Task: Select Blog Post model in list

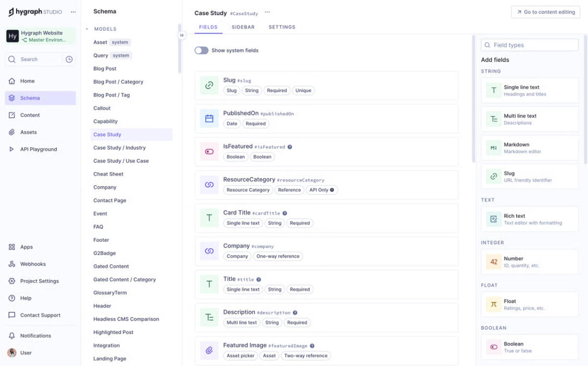Action: 105,69
